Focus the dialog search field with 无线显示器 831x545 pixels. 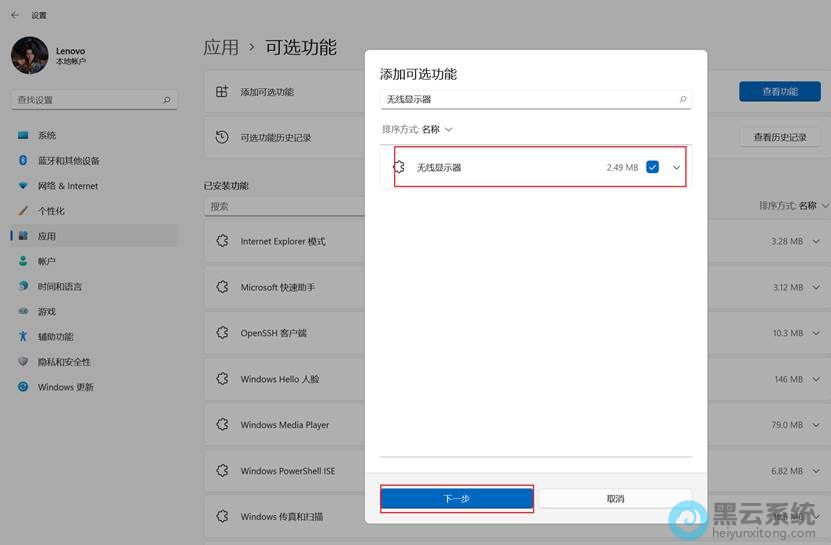point(536,99)
